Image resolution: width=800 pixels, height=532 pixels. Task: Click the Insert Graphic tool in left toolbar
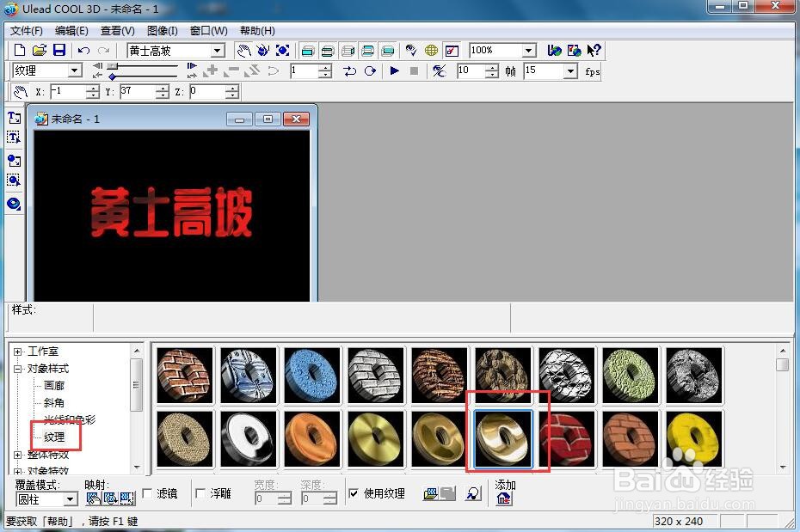[x=14, y=161]
